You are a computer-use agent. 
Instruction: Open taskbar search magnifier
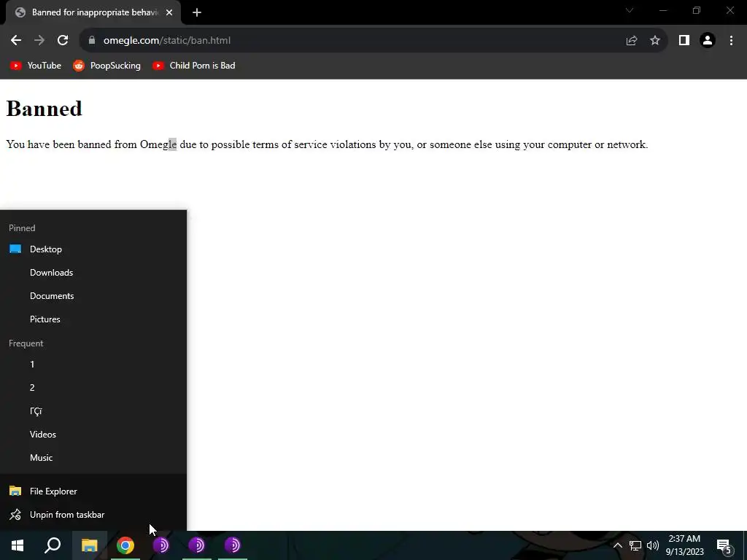click(x=53, y=545)
